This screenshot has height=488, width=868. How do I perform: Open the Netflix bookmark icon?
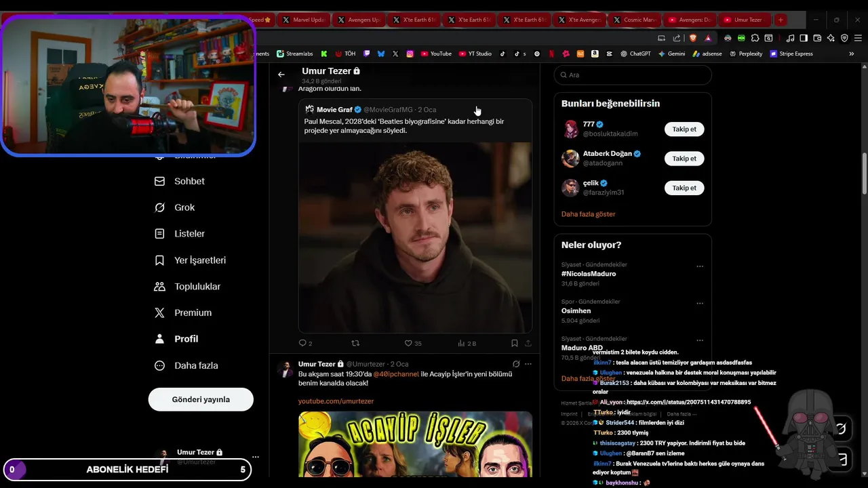(551, 54)
